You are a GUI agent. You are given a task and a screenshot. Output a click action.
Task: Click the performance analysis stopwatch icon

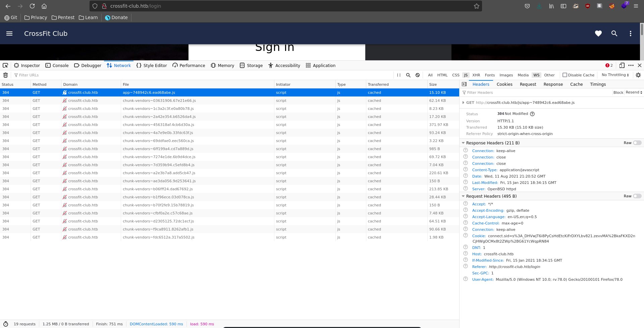[6, 324]
